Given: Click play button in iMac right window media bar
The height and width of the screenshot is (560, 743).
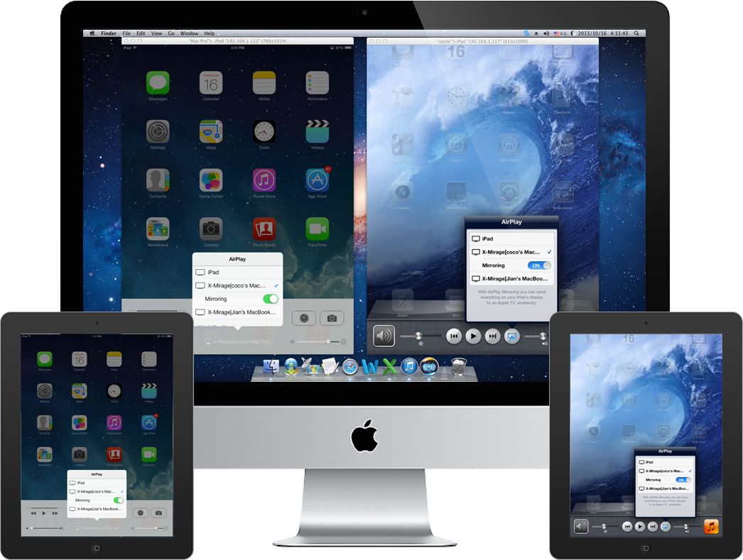Looking at the screenshot, I should pos(473,336).
